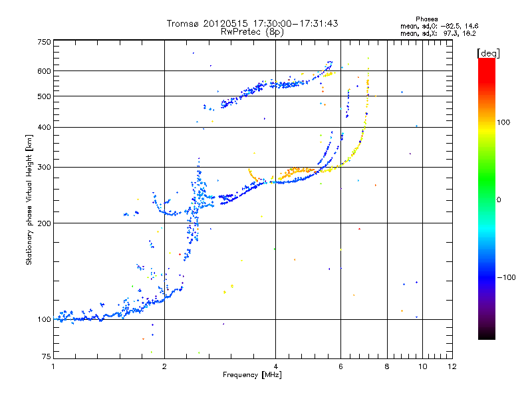The image size is (532, 399).
Task: Click the "600" height axis label
Action: pyautogui.click(x=44, y=71)
